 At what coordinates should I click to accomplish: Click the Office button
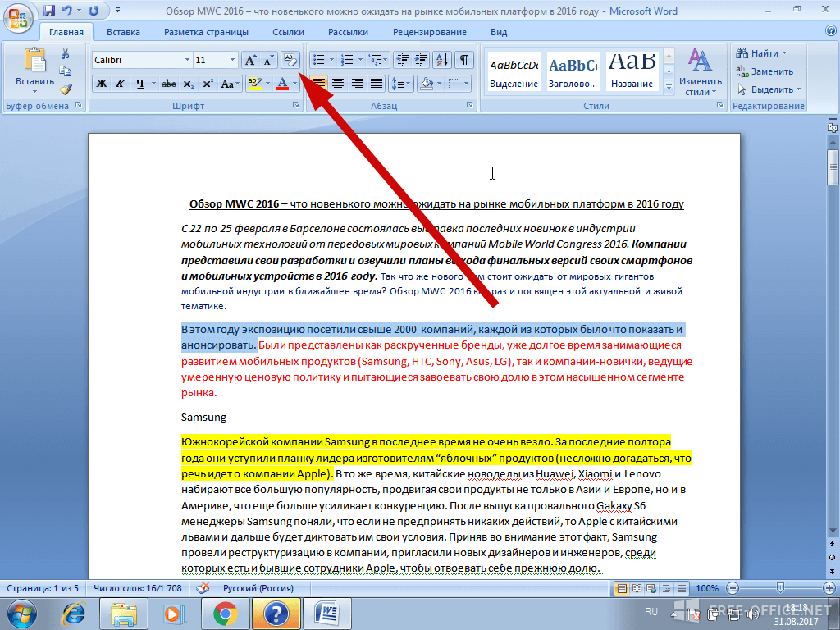tap(18, 18)
